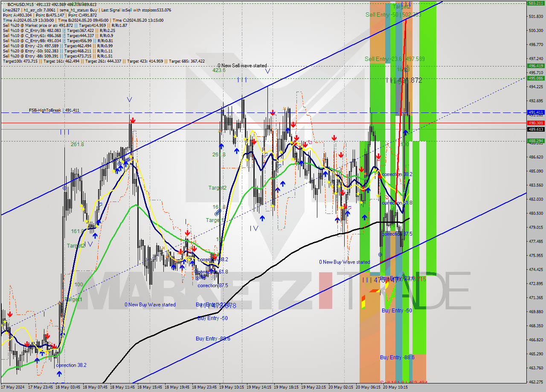Click the 'Sell %10 @ C_Entry38: 482.083' line
This screenshot has width=546, height=392.
[59, 30]
